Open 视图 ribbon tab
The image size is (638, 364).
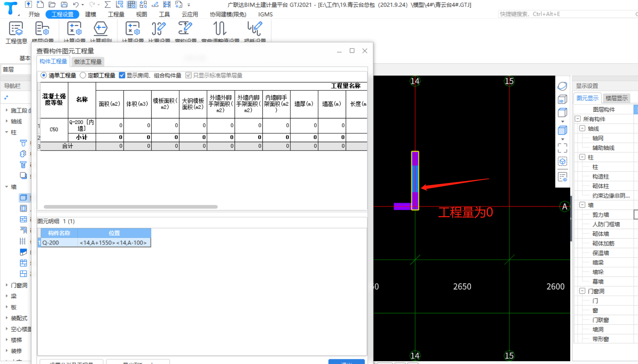click(x=141, y=14)
